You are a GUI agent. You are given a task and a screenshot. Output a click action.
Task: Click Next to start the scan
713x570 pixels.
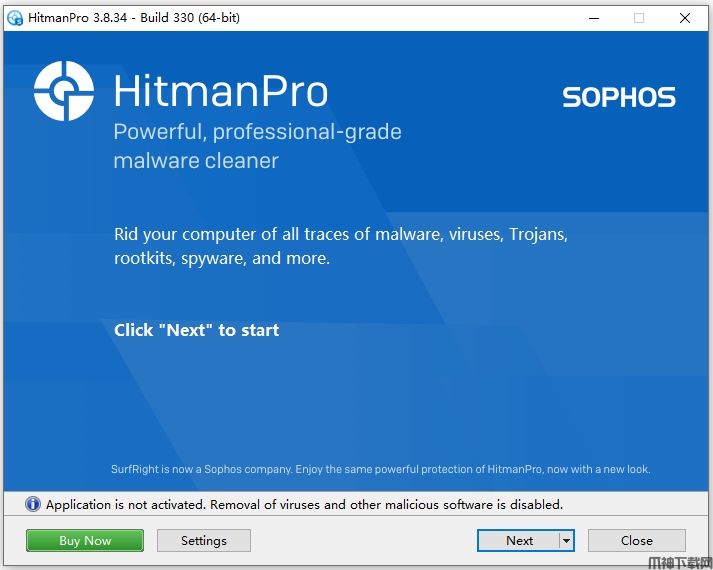(519, 541)
